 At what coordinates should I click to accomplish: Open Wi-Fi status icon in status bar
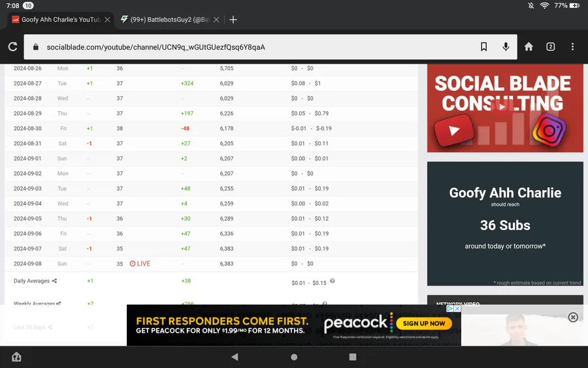pyautogui.click(x=544, y=6)
